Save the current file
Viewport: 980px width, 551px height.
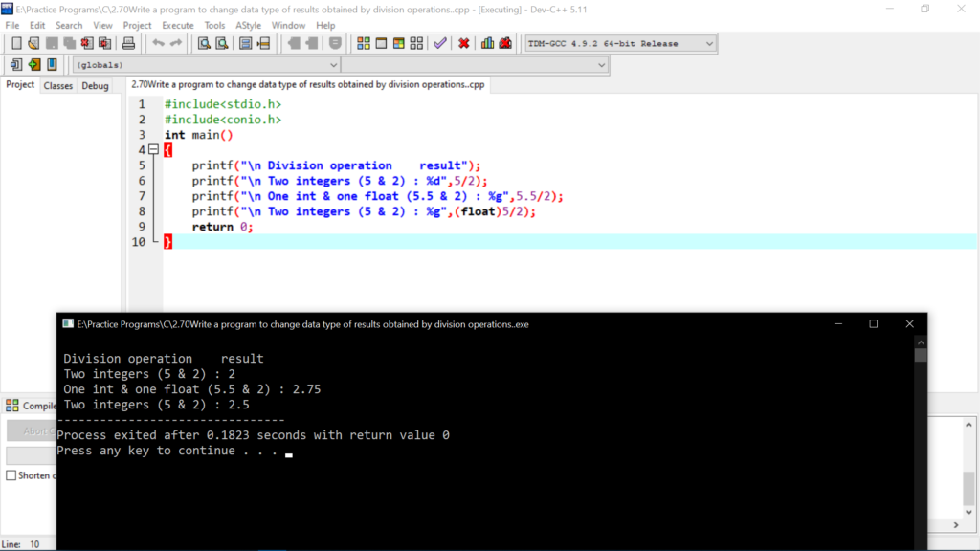[x=52, y=43]
